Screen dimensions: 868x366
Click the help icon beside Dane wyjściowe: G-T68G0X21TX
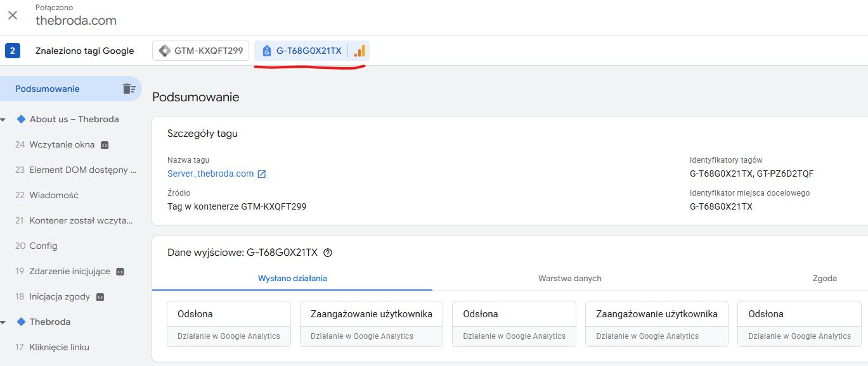click(x=328, y=253)
